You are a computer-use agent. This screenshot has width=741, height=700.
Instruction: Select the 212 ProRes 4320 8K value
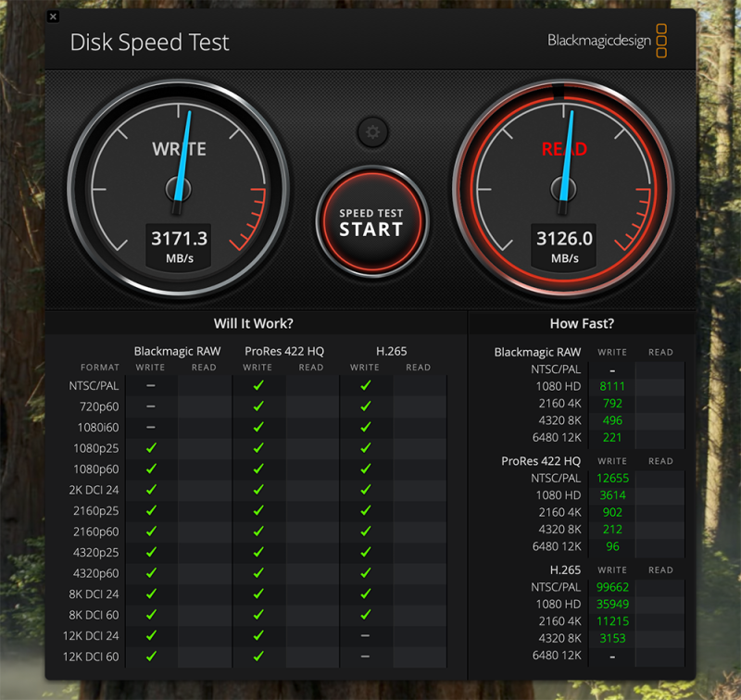point(612,529)
